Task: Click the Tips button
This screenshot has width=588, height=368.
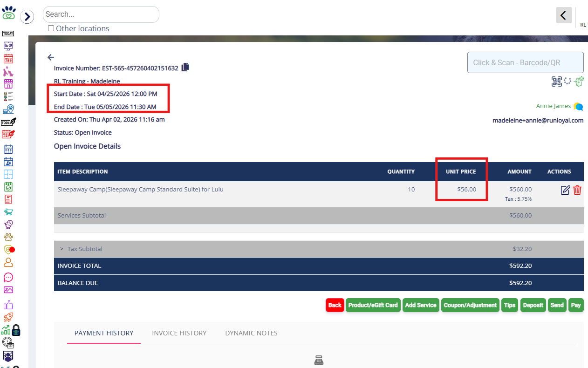Action: click(x=510, y=305)
